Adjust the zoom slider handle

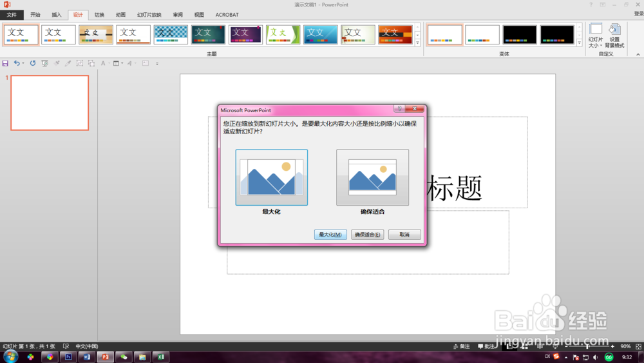click(x=587, y=346)
